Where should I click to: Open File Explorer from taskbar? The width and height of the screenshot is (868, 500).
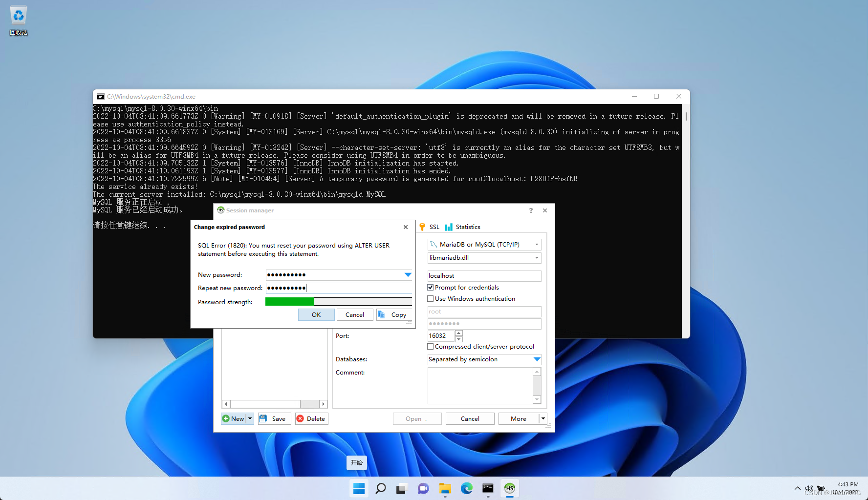point(445,488)
